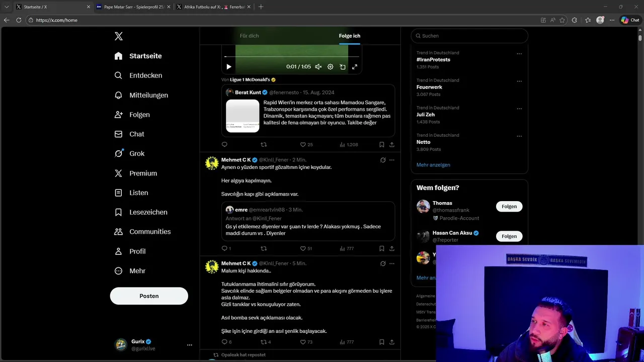Open Profil in sidebar

coord(130,251)
